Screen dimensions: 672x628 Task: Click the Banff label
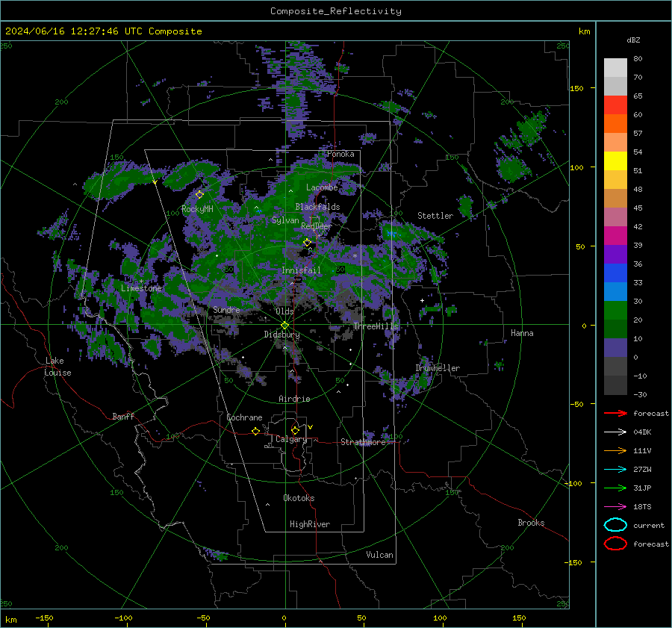pyautogui.click(x=123, y=416)
